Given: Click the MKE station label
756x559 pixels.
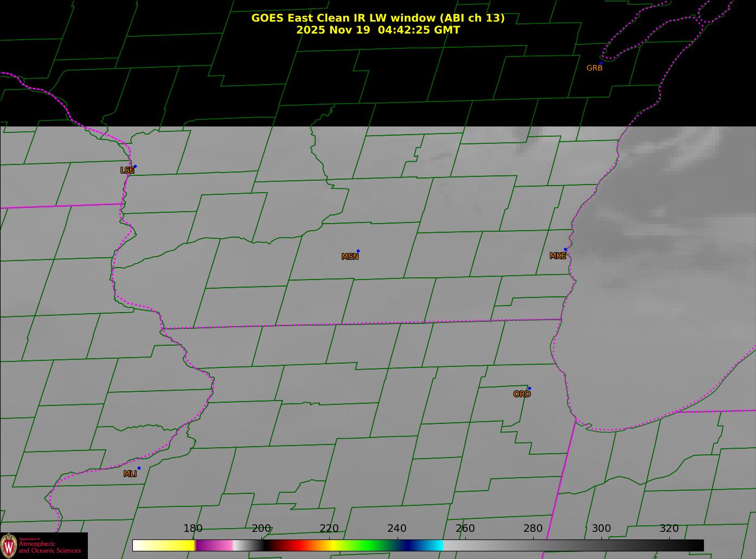Looking at the screenshot, I should pos(558,256).
